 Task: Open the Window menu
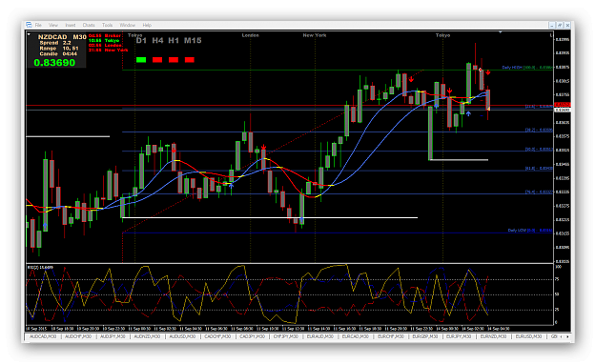128,25
